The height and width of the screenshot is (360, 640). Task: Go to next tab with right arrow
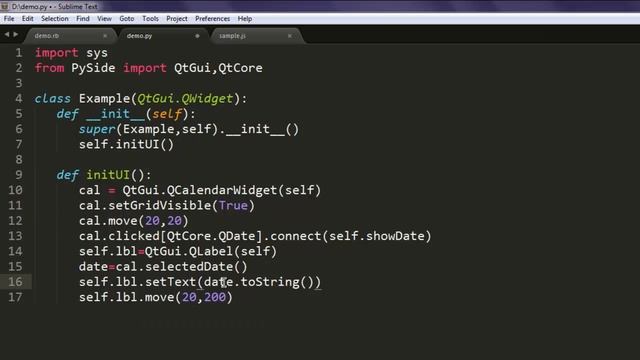16,35
